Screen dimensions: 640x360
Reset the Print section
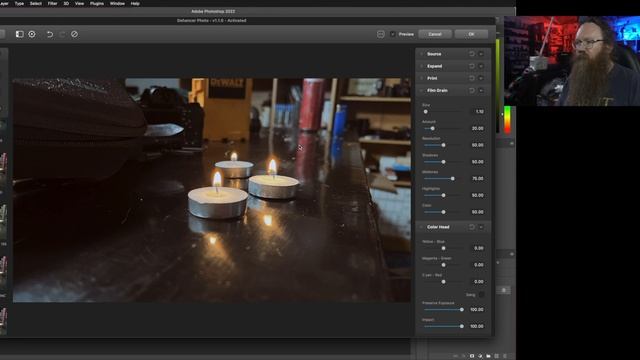tap(471, 78)
